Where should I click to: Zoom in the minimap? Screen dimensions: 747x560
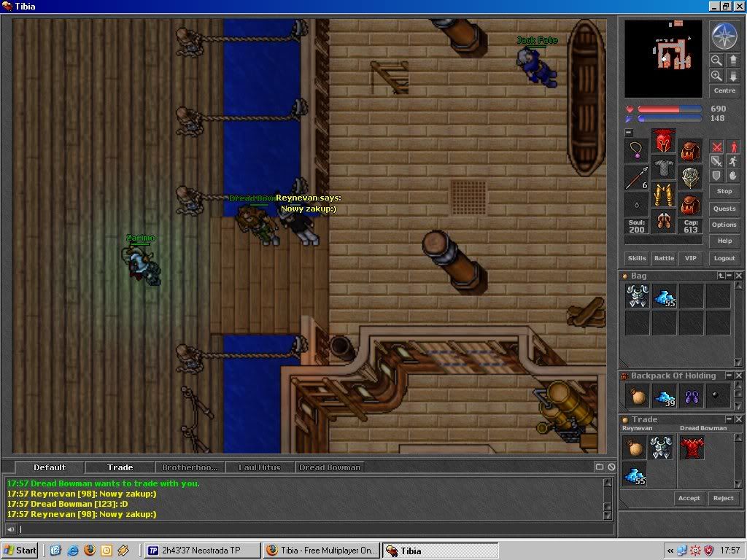[716, 76]
